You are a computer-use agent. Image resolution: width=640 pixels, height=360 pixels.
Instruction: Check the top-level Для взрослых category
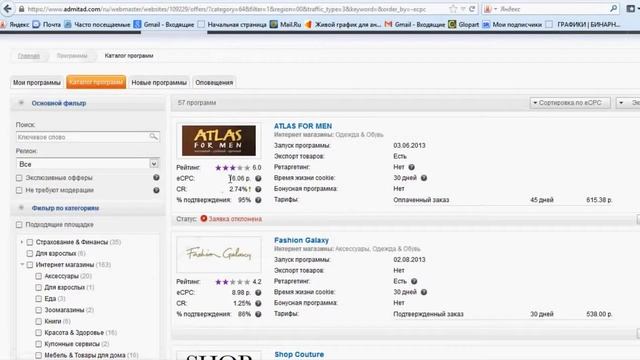30,253
